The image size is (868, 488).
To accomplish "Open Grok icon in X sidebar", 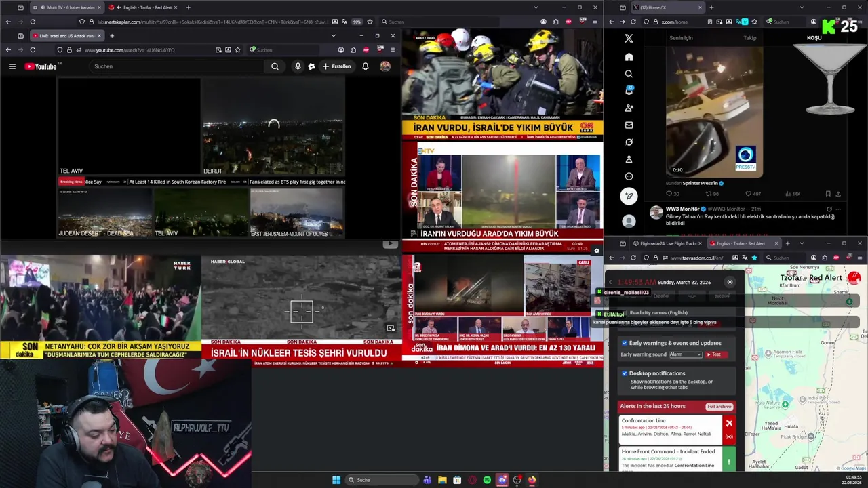I will point(629,142).
